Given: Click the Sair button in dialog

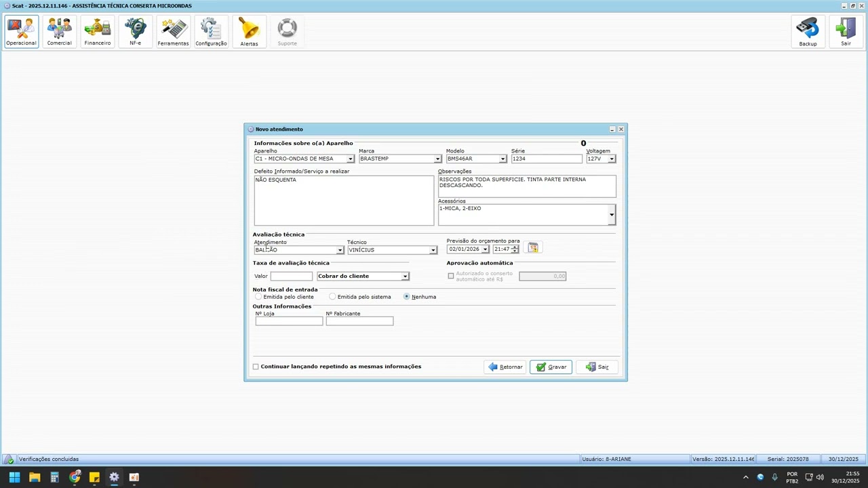Looking at the screenshot, I should click(597, 367).
